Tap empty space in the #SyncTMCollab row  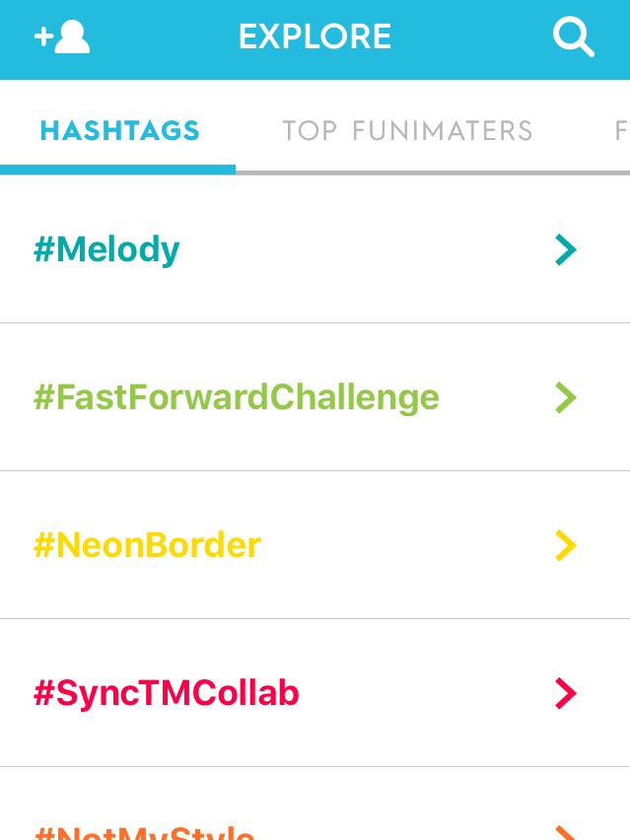pyautogui.click(x=424, y=693)
